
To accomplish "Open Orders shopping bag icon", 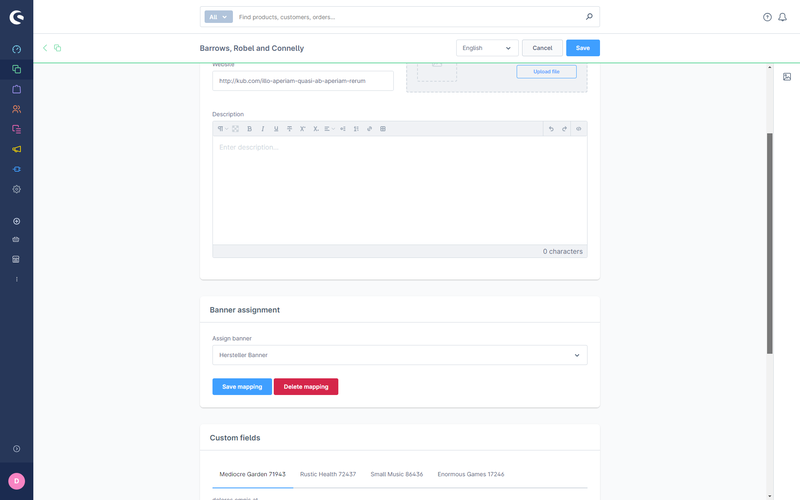I will point(16,89).
